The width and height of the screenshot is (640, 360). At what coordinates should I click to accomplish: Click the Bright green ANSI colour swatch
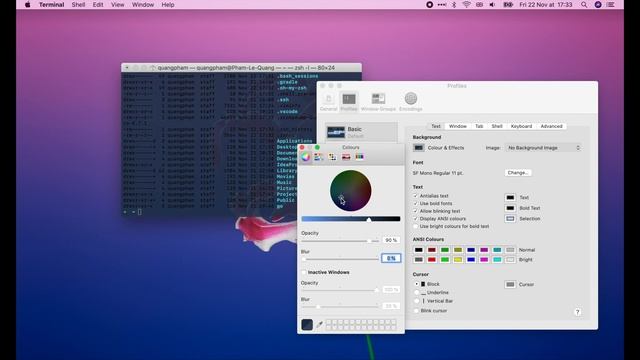(445, 260)
